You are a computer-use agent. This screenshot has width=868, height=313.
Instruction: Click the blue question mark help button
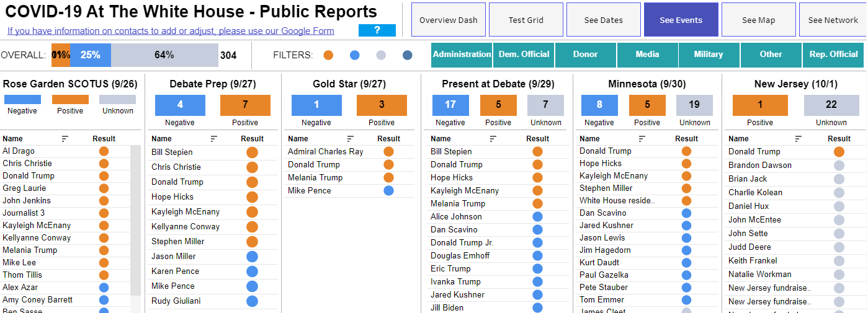tap(377, 30)
